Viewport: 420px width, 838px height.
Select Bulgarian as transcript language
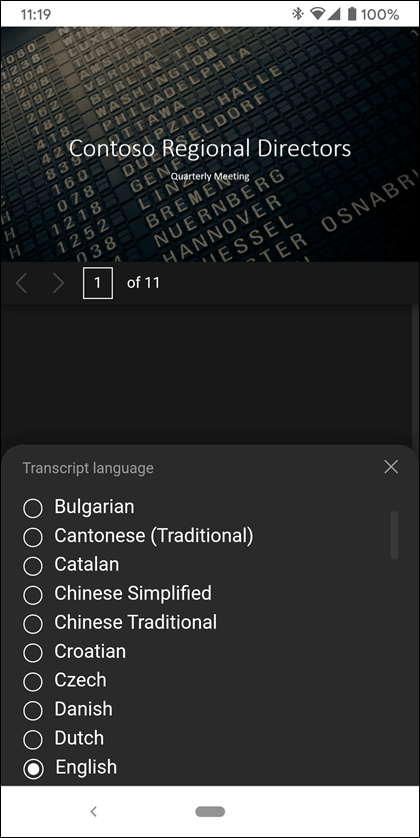pyautogui.click(x=79, y=507)
